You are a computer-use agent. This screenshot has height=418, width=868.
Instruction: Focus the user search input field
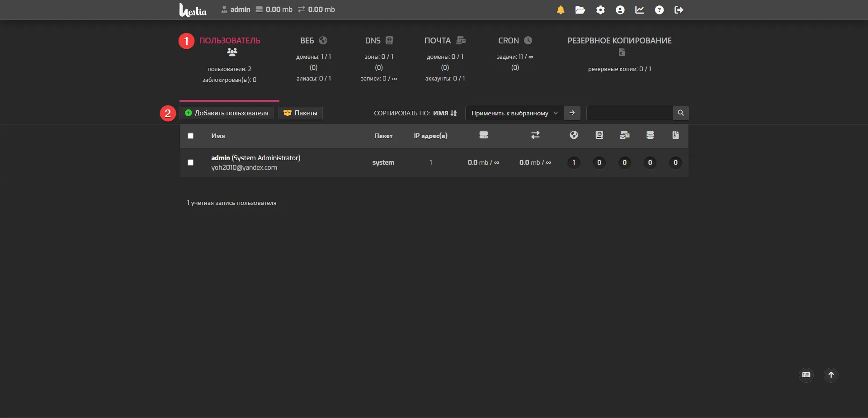pyautogui.click(x=629, y=113)
